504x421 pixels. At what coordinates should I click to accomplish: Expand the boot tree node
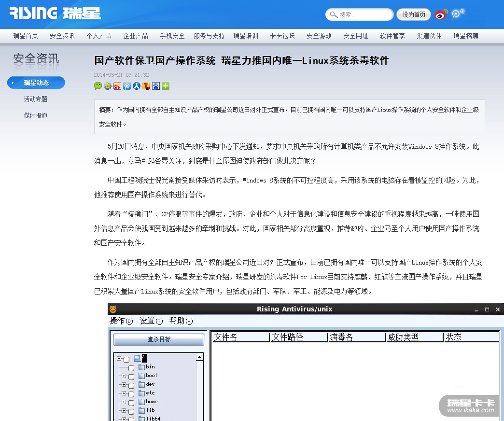point(124,376)
